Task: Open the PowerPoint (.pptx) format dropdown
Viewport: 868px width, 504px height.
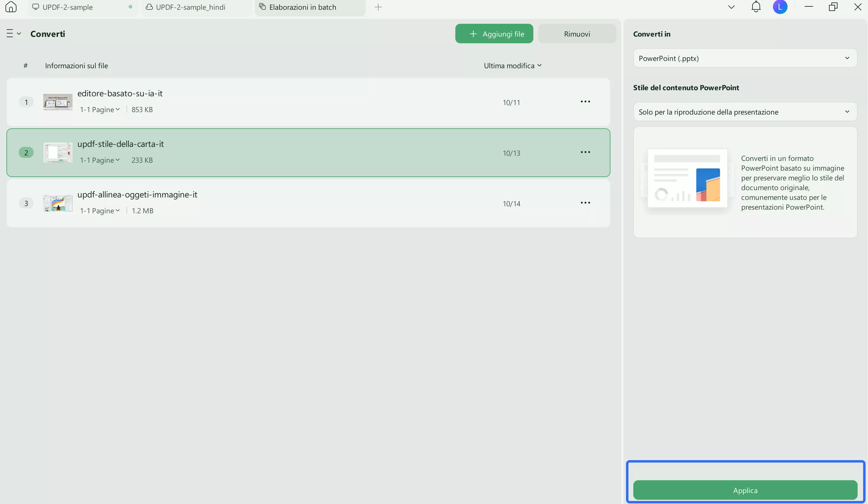Action: click(x=745, y=58)
